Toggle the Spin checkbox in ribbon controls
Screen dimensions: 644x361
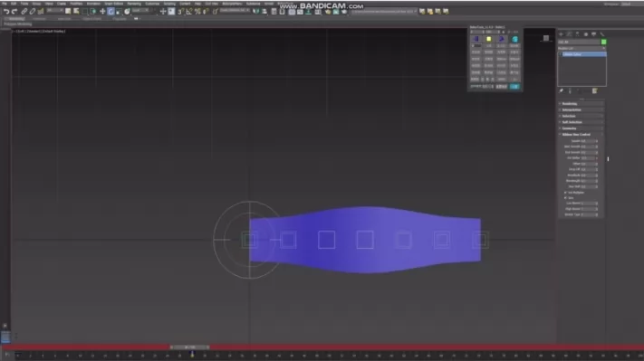(x=565, y=198)
